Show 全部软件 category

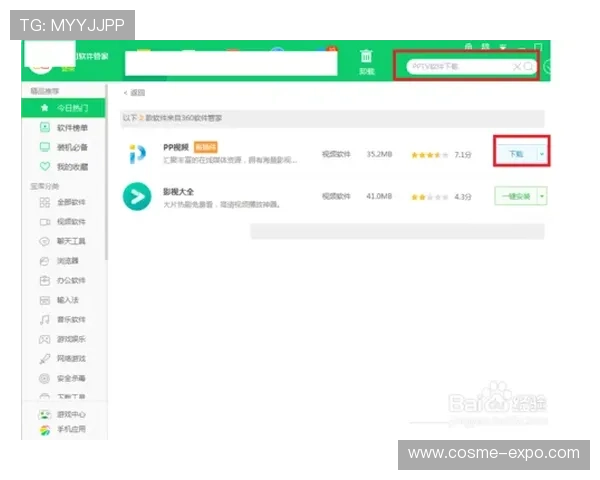click(x=63, y=202)
